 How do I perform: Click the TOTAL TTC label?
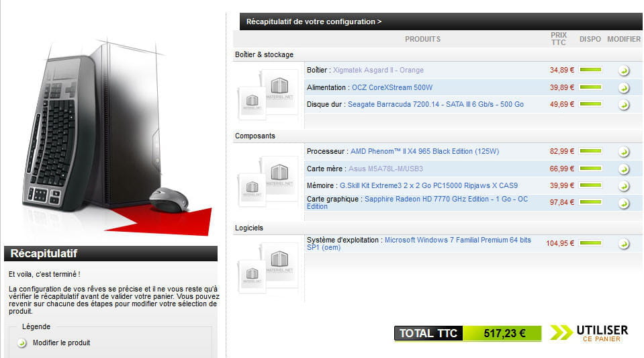(x=428, y=333)
